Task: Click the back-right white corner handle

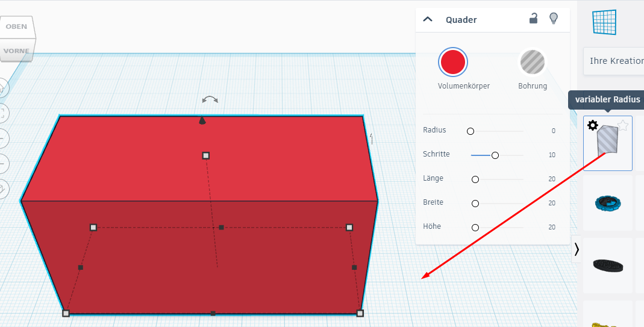Action: (x=349, y=227)
